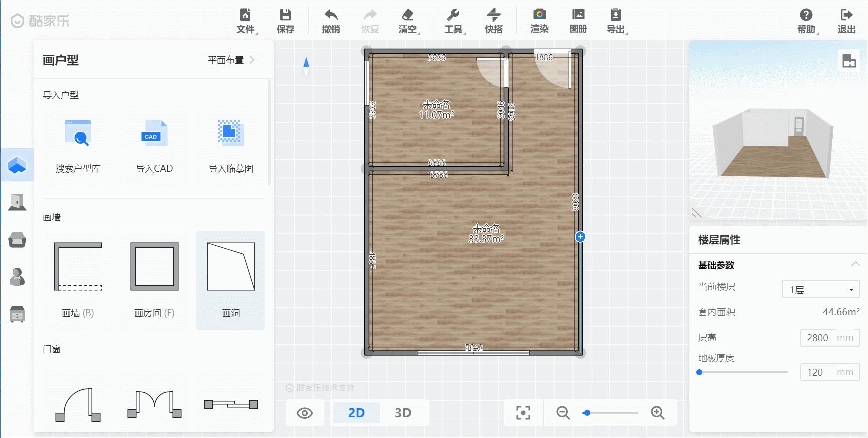Pick the single door icon
Image resolution: width=868 pixels, height=438 pixels.
point(78,405)
